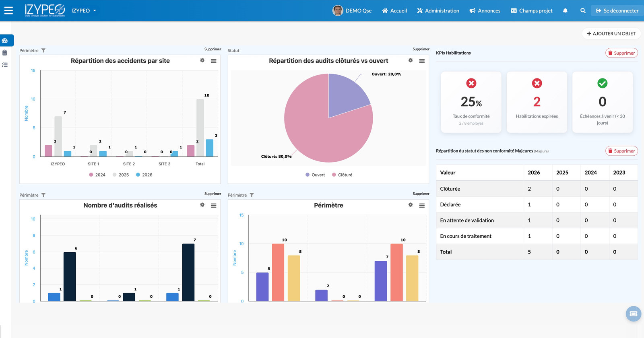Screen dimensions: 644x338
Task: Delete the non conformité Majeures table
Action: [x=621, y=151]
